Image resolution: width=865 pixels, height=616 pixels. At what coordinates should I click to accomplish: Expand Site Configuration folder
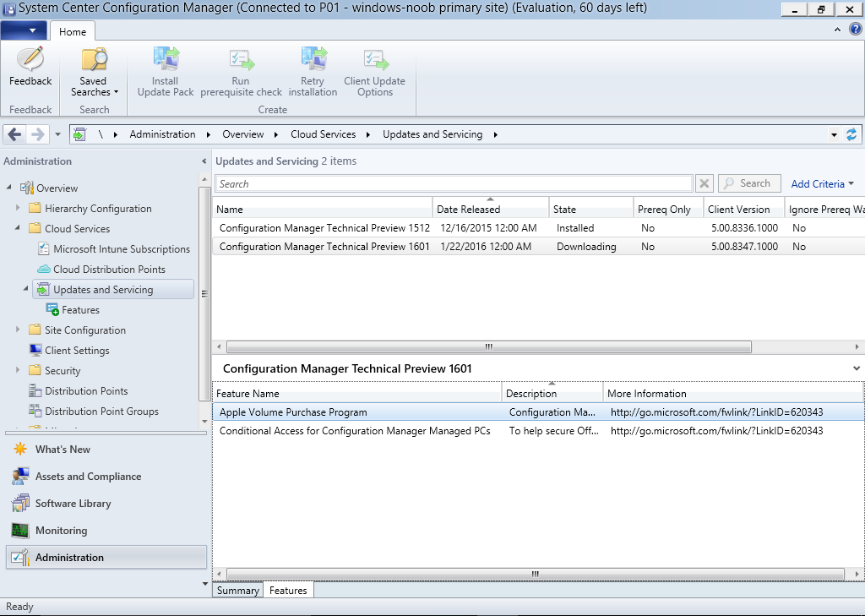point(18,330)
